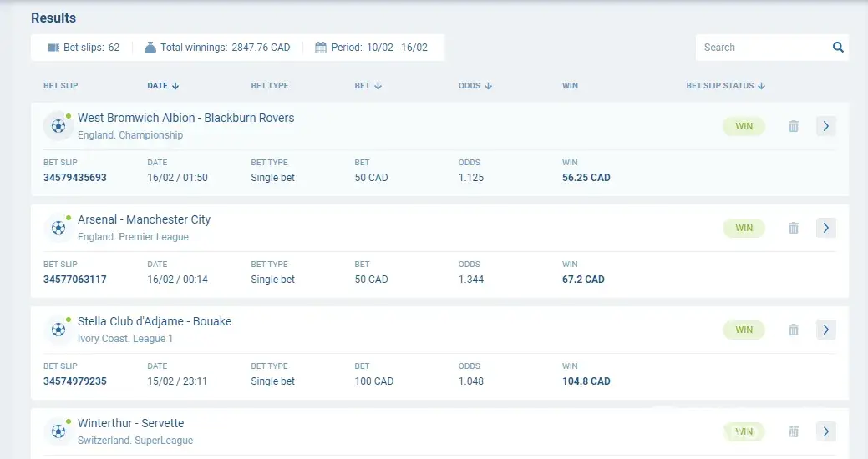Click the search magnifier icon
Screen dimensions: 868x459
(838, 48)
